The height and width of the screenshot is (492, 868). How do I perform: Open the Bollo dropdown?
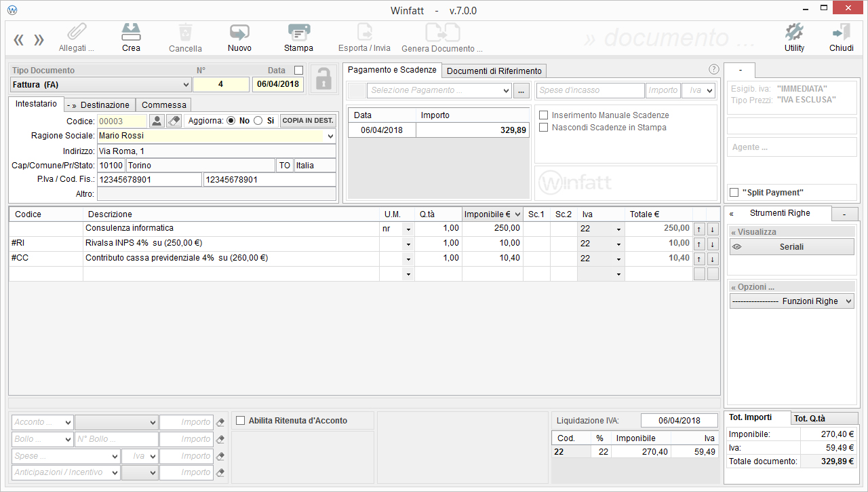[x=43, y=439]
